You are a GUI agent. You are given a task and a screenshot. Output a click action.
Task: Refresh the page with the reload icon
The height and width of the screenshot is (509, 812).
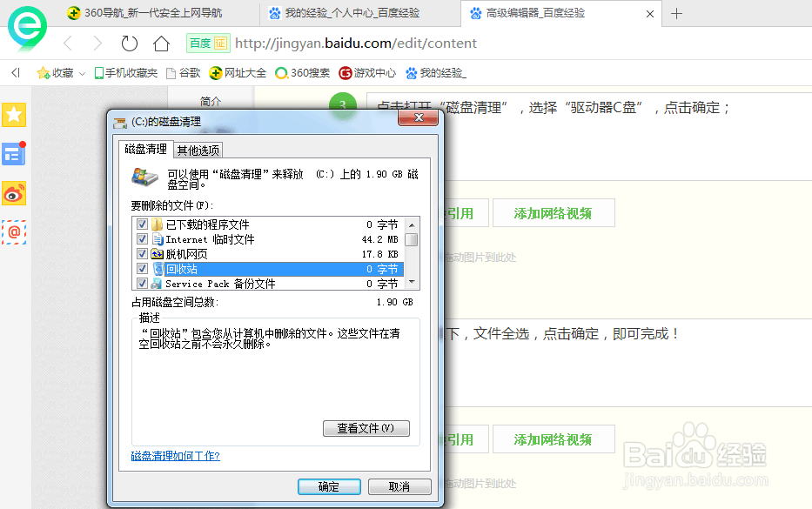[x=131, y=43]
